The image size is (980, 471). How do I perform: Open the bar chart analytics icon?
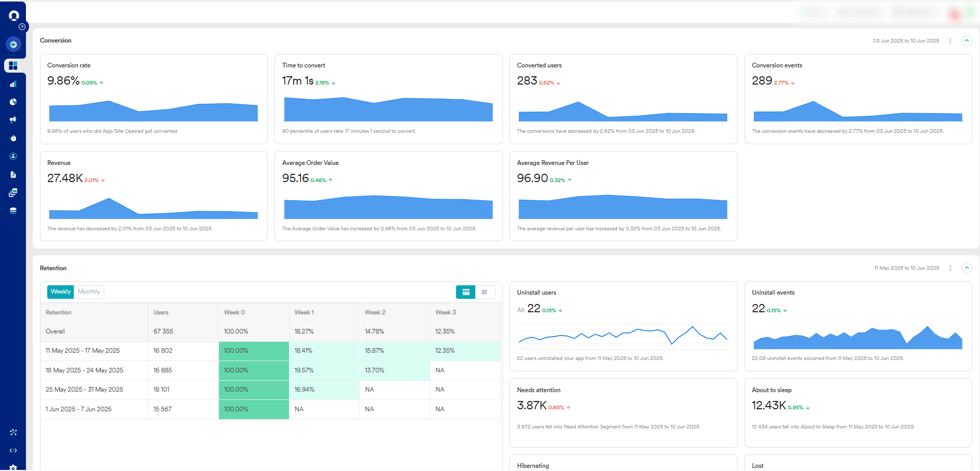13,84
